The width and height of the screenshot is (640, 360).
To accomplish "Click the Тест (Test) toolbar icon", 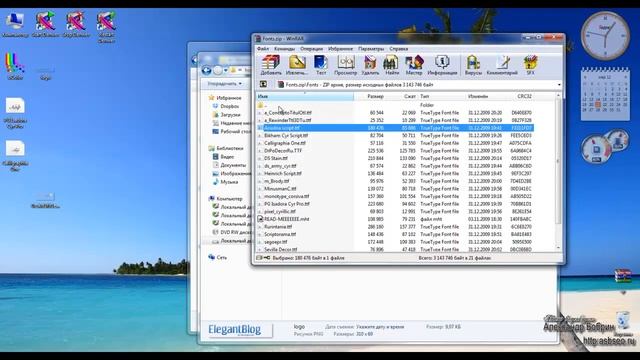I will [x=321, y=65].
